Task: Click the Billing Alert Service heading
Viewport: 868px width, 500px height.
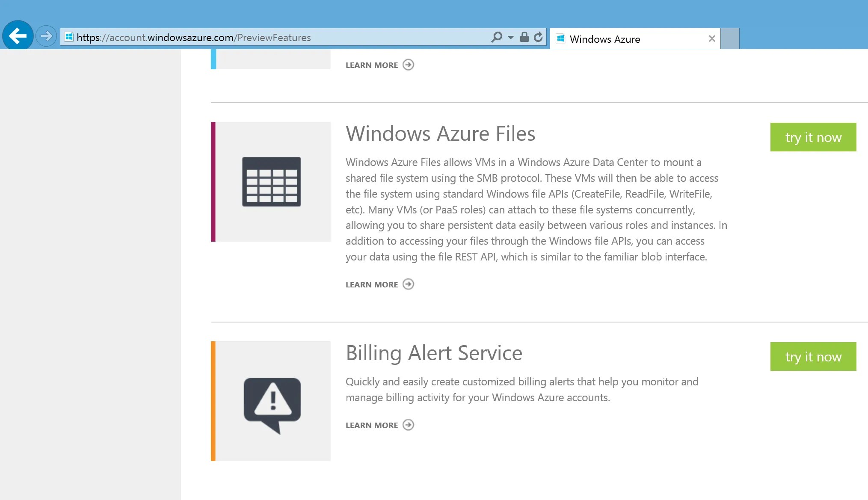Action: coord(434,353)
